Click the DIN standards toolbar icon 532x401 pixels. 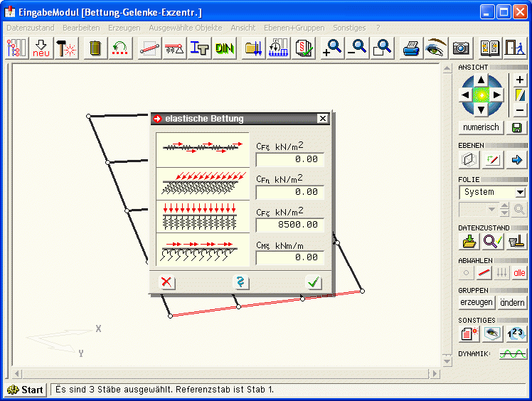(225, 48)
